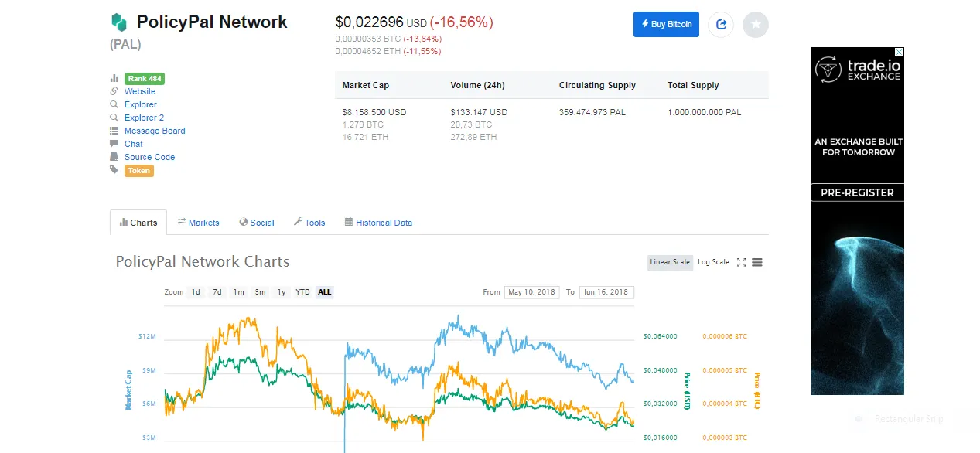This screenshot has width=980, height=453.
Task: Switch to the Historical Data tab
Action: click(x=378, y=223)
